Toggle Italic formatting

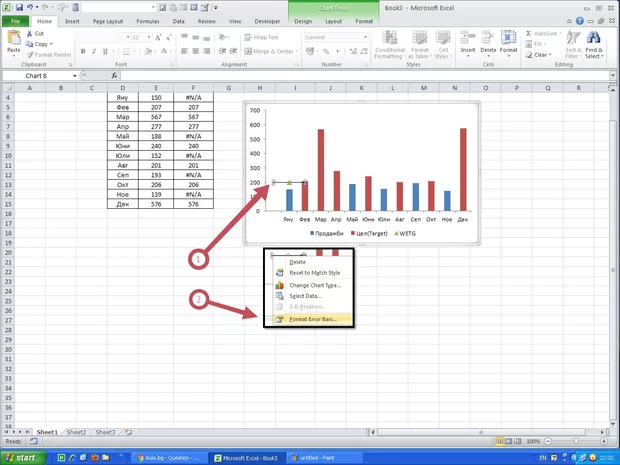coord(94,51)
